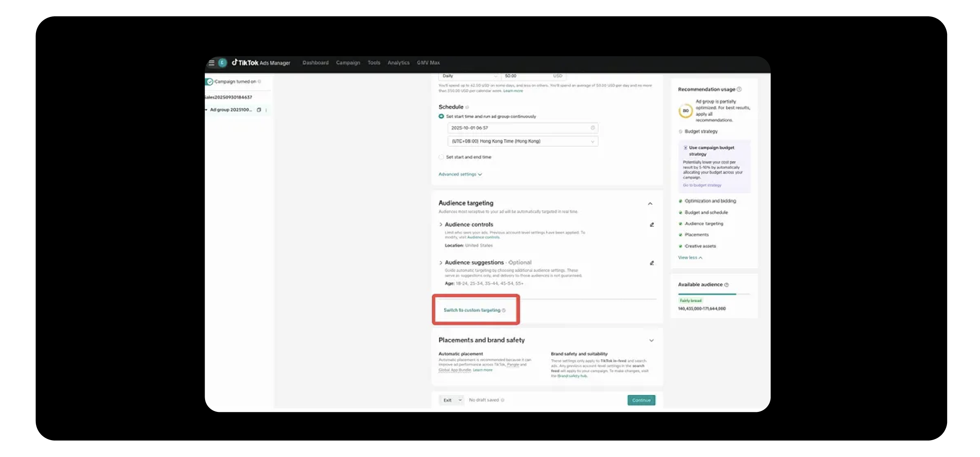This screenshot has height=457, width=980.
Task: Open the GMV Max tab
Action: click(x=428, y=63)
